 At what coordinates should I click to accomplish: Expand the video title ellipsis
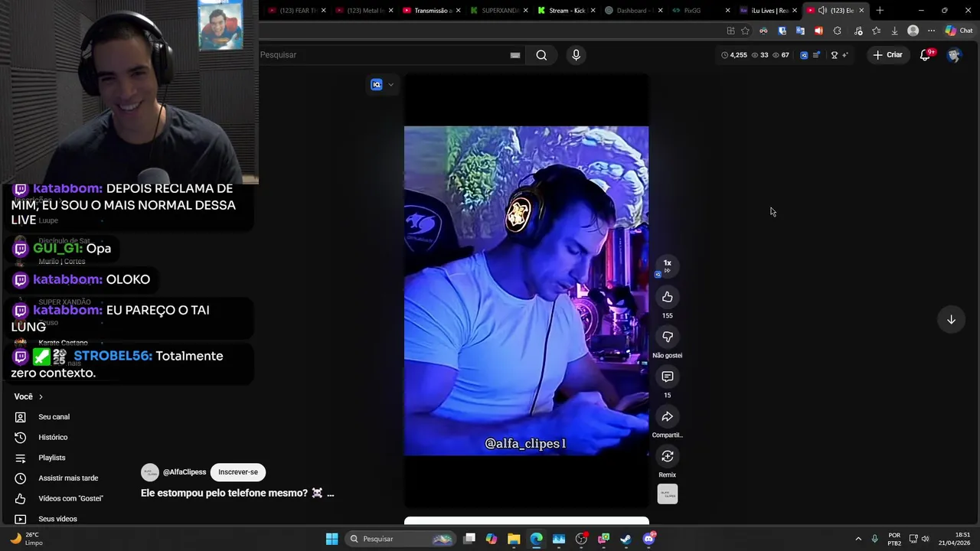point(330,494)
